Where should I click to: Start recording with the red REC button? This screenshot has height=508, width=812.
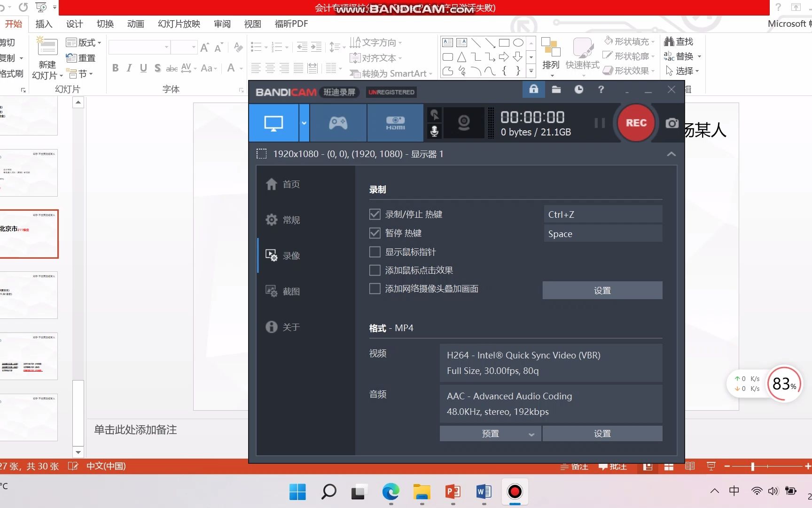[x=636, y=123]
